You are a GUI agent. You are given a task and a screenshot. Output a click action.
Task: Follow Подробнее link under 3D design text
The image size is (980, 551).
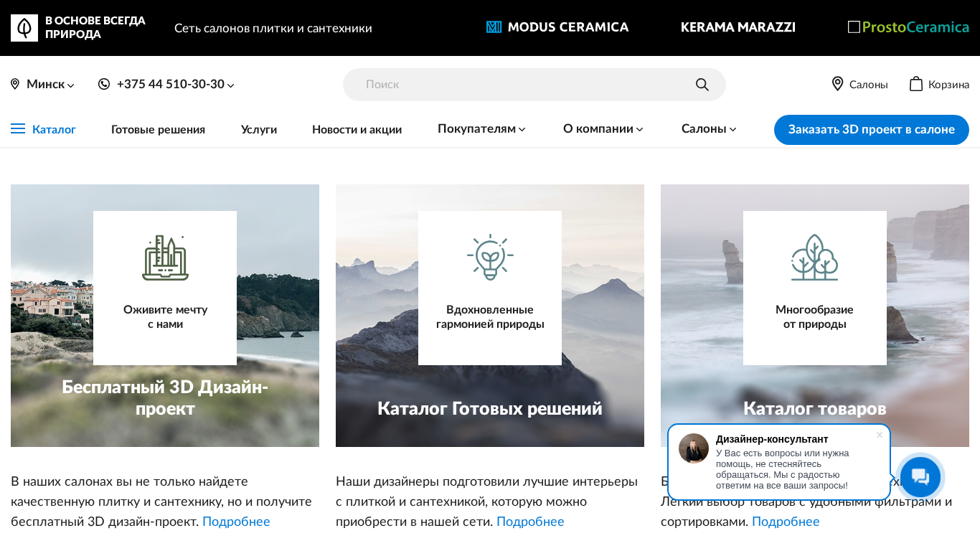pyautogui.click(x=236, y=522)
